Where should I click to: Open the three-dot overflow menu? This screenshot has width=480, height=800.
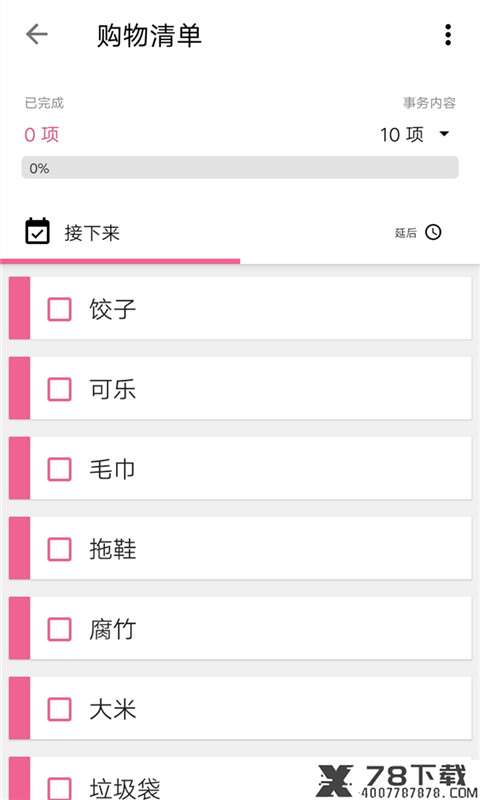coord(448,35)
